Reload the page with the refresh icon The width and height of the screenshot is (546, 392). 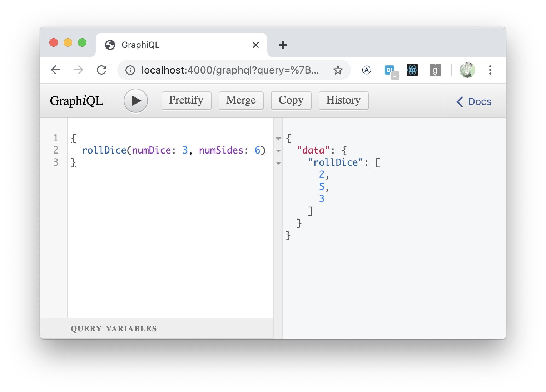102,70
